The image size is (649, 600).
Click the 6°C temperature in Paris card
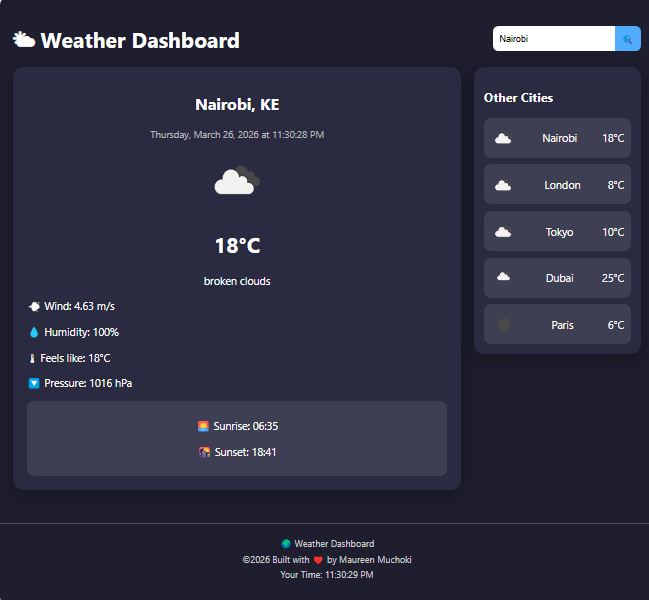616,325
